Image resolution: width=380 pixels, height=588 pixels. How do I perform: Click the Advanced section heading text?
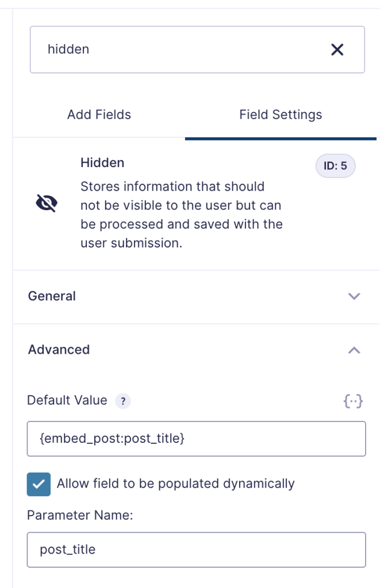[59, 350]
